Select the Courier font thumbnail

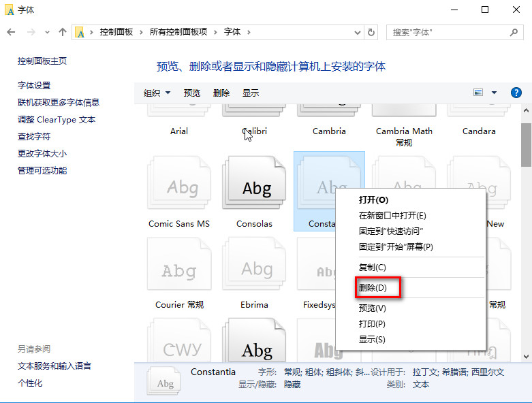(180, 270)
